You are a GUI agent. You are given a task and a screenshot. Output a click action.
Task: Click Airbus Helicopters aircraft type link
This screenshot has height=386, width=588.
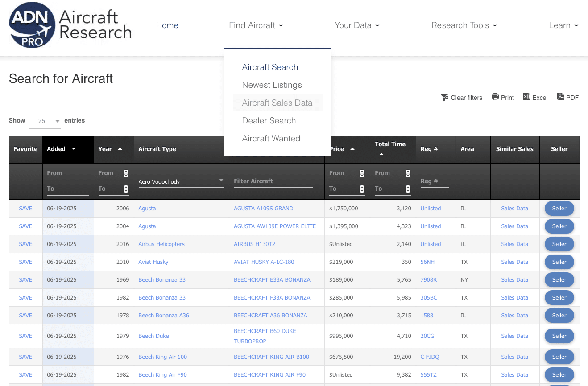click(x=161, y=244)
